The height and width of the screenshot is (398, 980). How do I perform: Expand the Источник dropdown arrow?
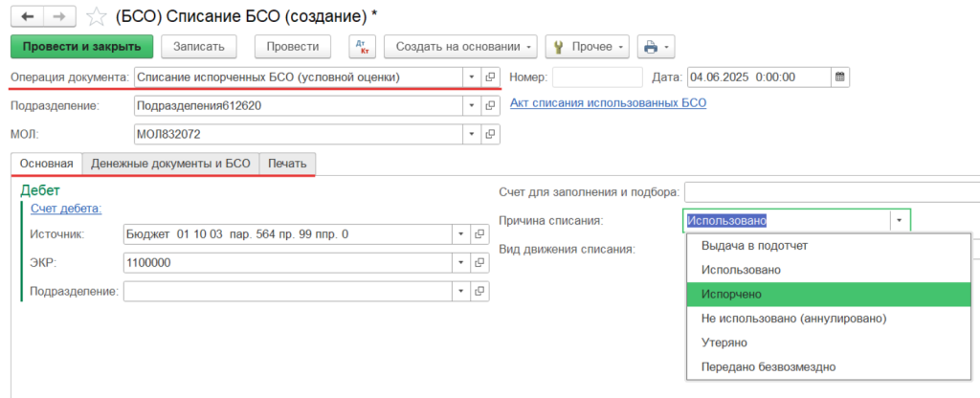coord(461,234)
